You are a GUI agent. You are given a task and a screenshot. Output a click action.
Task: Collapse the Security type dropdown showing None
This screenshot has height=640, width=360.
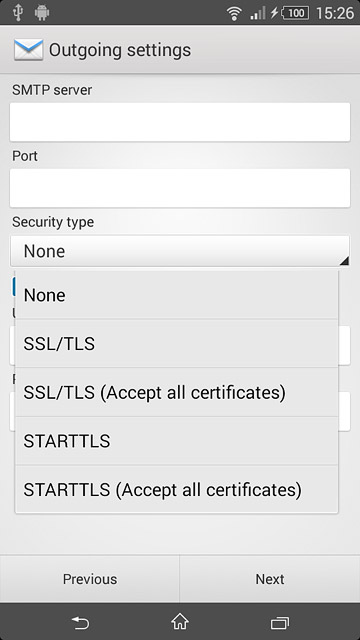pyautogui.click(x=180, y=251)
